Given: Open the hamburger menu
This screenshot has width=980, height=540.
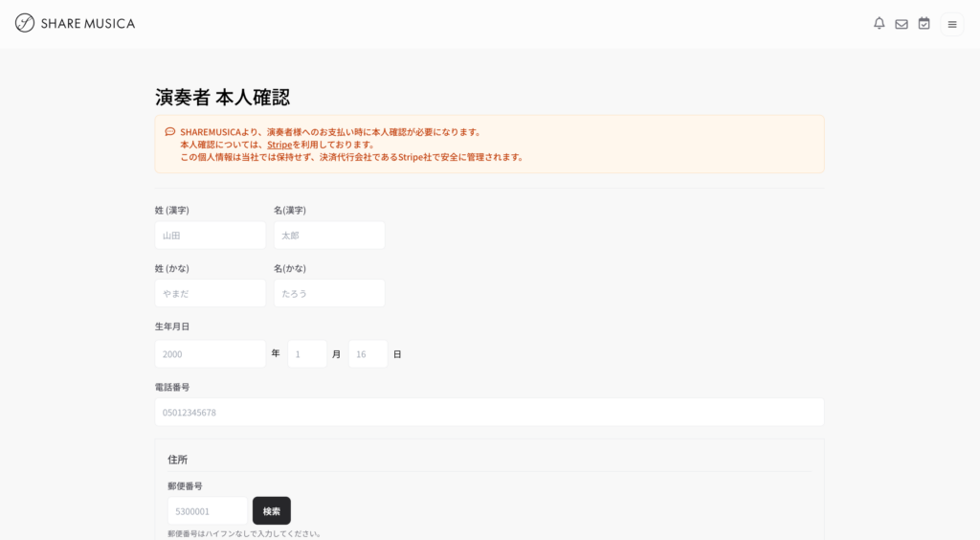Looking at the screenshot, I should (952, 24).
